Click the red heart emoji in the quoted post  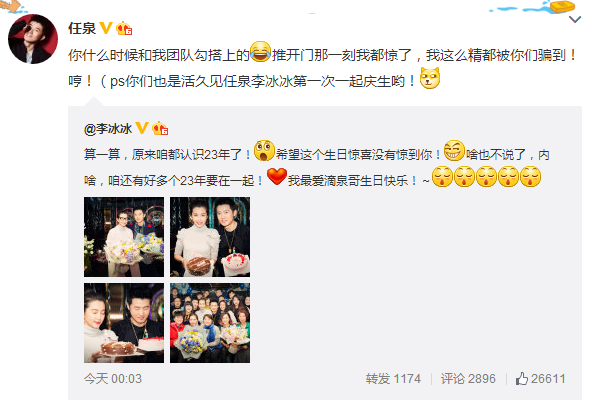(277, 177)
